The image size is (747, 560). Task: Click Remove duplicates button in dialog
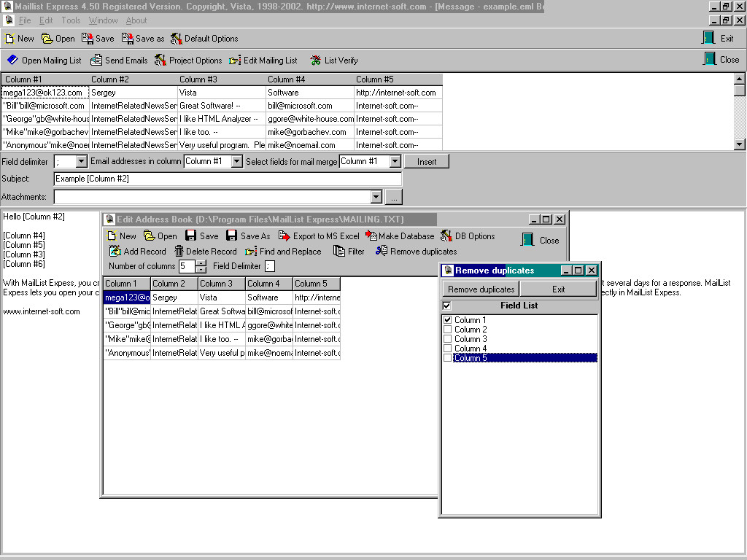point(481,289)
